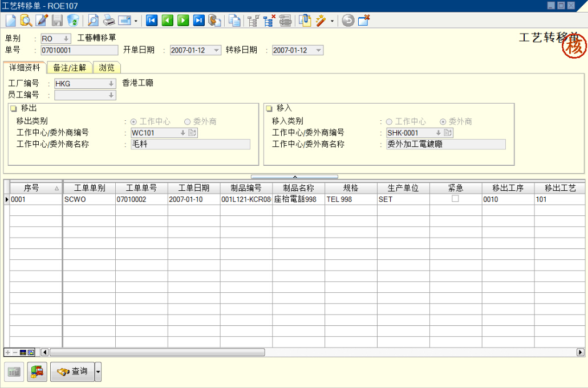Go to the previous record
588x388 pixels.
(x=167, y=20)
